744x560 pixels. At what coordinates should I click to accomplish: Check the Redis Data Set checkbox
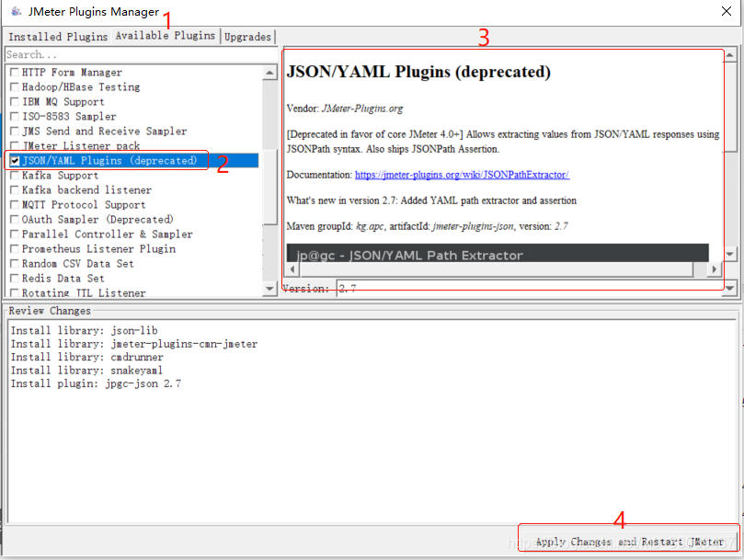pyautogui.click(x=15, y=278)
